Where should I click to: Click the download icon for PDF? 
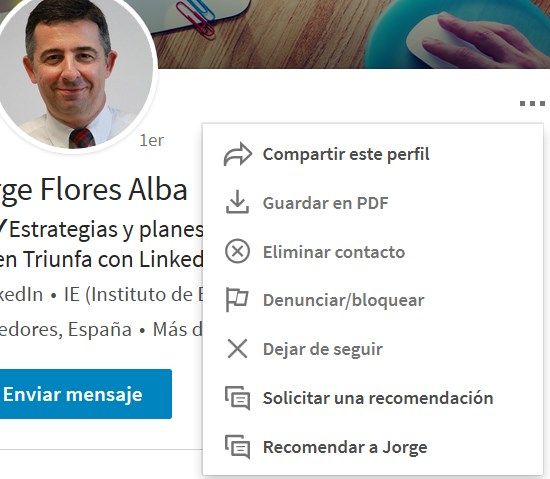pos(237,202)
